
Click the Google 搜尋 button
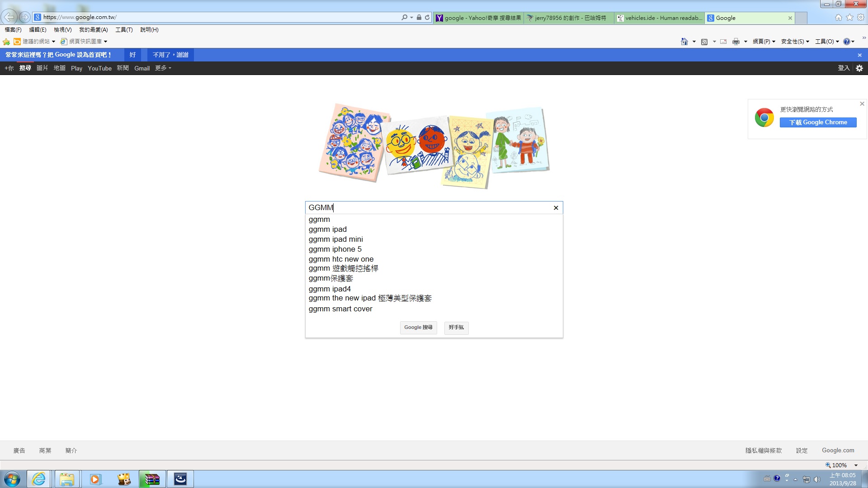[x=418, y=328]
